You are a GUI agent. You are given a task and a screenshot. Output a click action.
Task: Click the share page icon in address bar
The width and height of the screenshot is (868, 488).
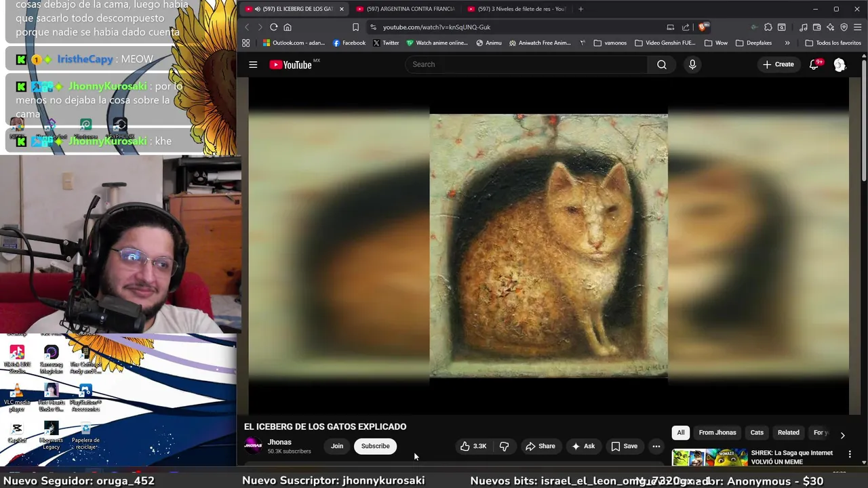[686, 27]
